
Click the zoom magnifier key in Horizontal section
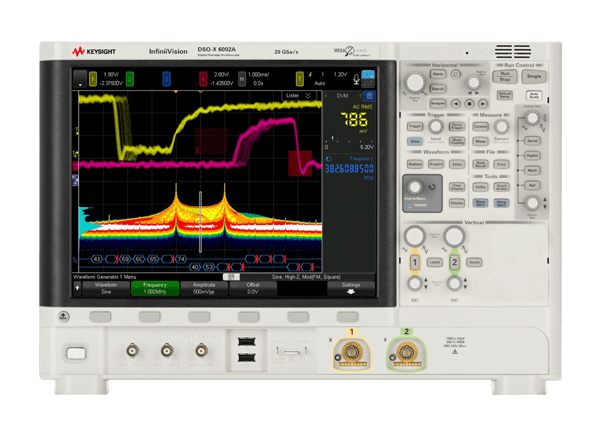pos(455,74)
